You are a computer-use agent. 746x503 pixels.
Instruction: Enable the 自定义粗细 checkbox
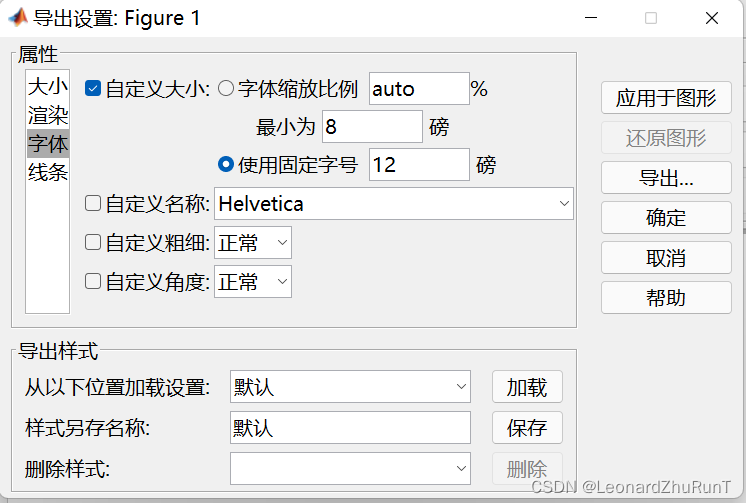[93, 242]
